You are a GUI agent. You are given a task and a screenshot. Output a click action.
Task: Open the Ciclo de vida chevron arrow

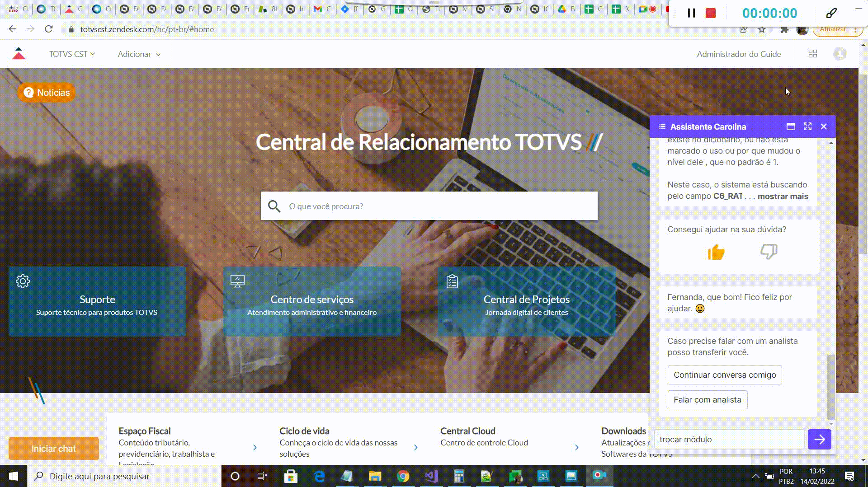[416, 447]
